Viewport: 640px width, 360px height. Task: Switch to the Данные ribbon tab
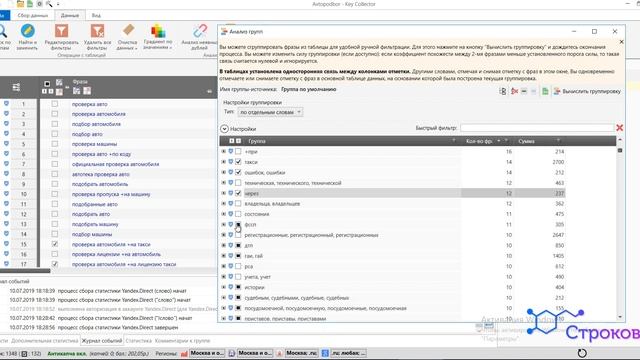pos(70,16)
